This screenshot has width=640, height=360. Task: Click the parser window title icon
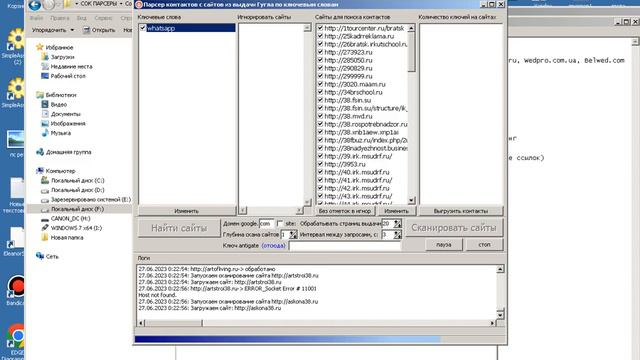click(x=139, y=4)
